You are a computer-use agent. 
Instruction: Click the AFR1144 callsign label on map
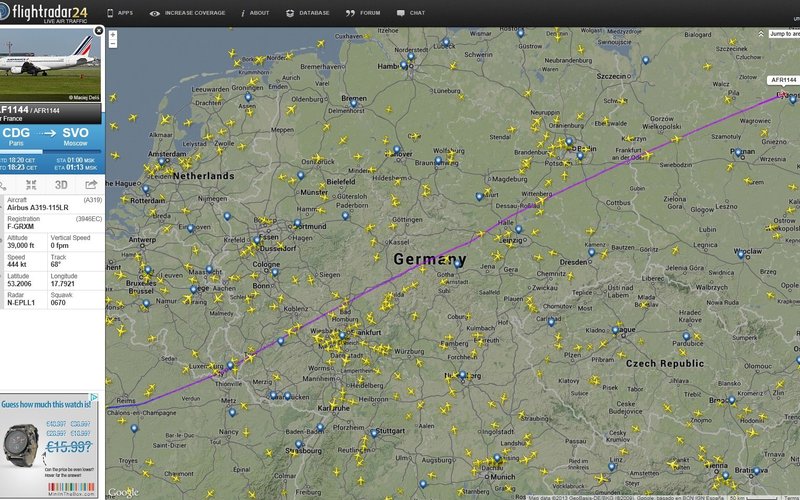click(x=783, y=80)
